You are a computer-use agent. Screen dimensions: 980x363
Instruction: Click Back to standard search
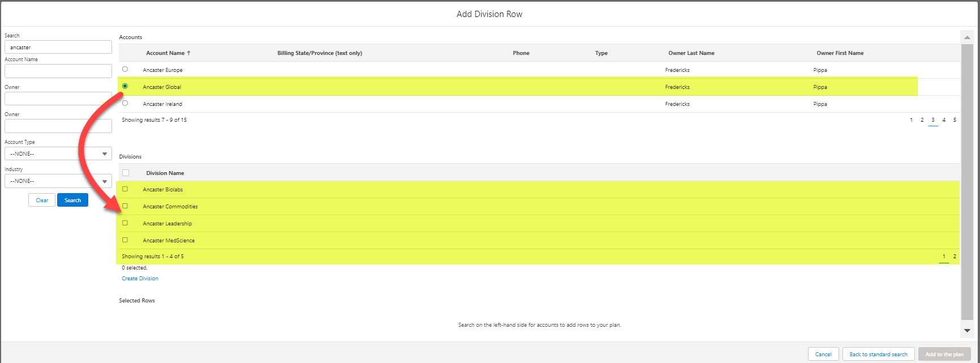pos(878,355)
